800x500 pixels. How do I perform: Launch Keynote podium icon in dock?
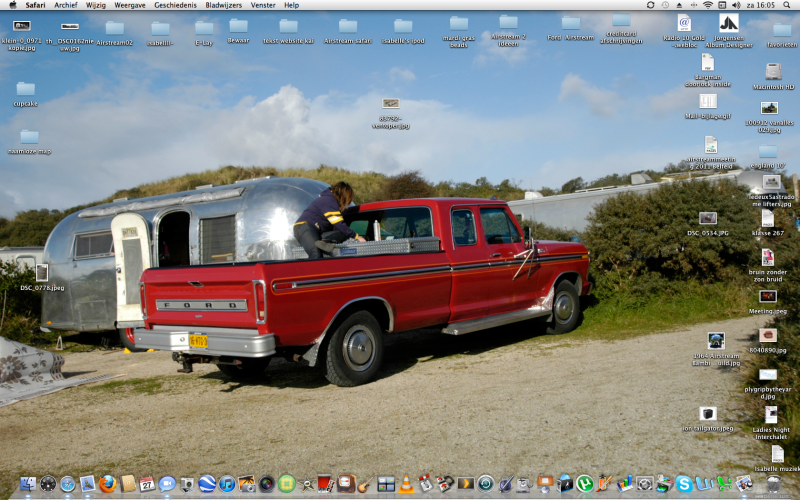(x=545, y=484)
